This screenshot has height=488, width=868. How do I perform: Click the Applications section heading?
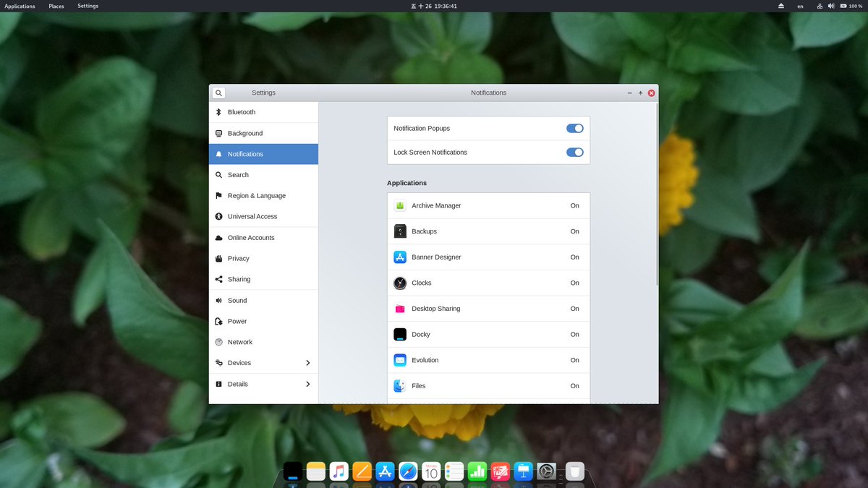(407, 183)
